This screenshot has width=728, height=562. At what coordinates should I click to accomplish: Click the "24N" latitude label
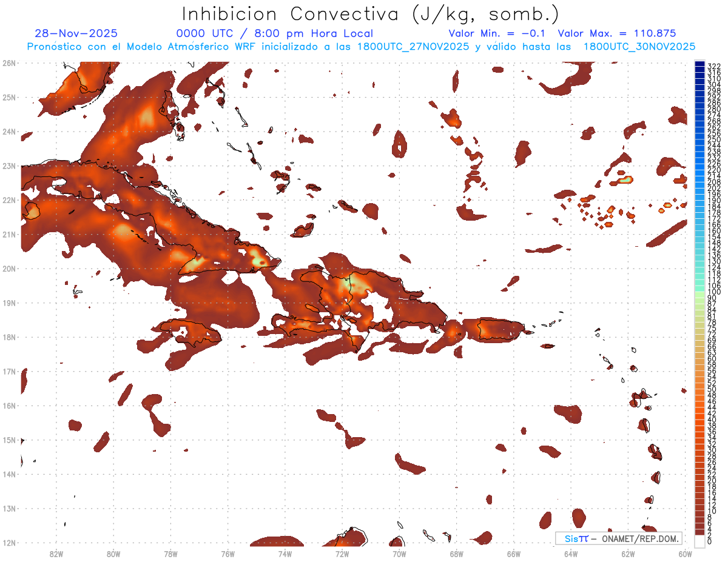9,132
